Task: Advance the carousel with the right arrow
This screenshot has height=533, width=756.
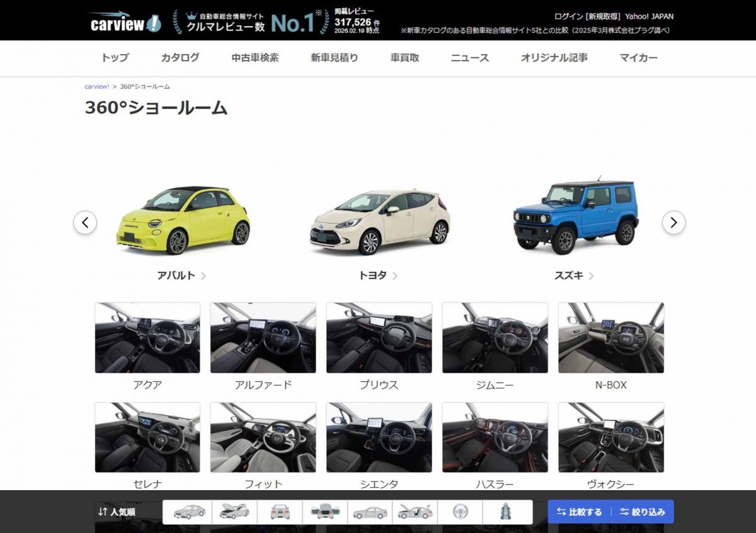Action: (673, 223)
